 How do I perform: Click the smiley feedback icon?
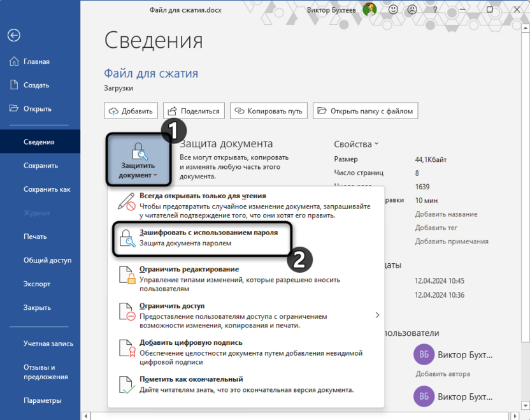[393, 10]
